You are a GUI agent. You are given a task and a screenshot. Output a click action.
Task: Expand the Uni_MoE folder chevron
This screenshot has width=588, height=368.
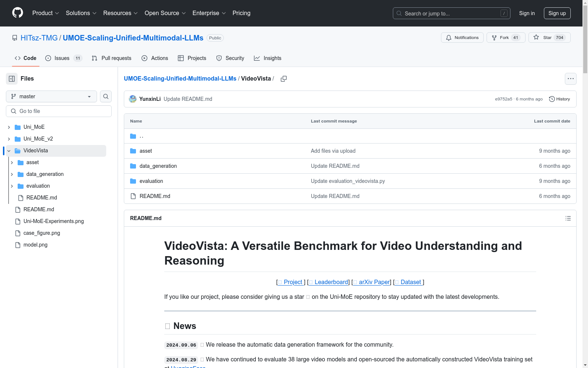point(9,127)
